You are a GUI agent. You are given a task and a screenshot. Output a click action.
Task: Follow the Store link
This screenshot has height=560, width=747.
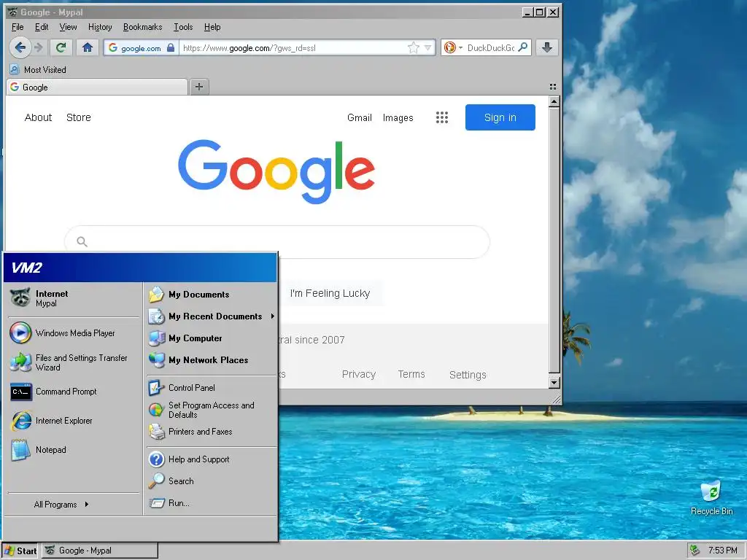79,117
